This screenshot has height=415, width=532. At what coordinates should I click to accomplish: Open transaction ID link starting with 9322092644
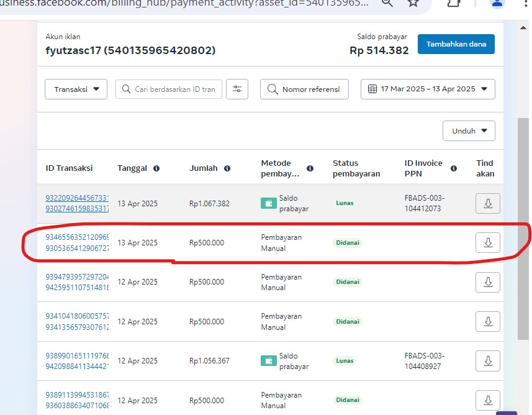(x=77, y=198)
